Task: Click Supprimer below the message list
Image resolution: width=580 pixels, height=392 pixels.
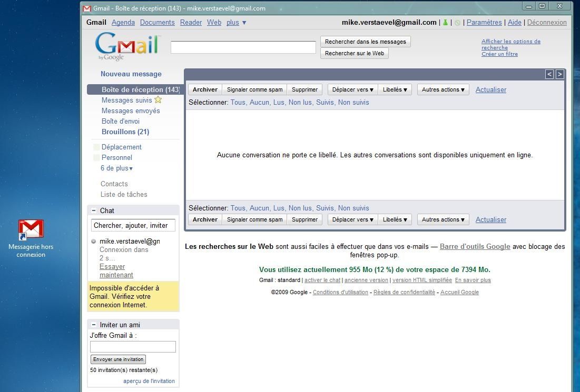Action: coord(305,219)
